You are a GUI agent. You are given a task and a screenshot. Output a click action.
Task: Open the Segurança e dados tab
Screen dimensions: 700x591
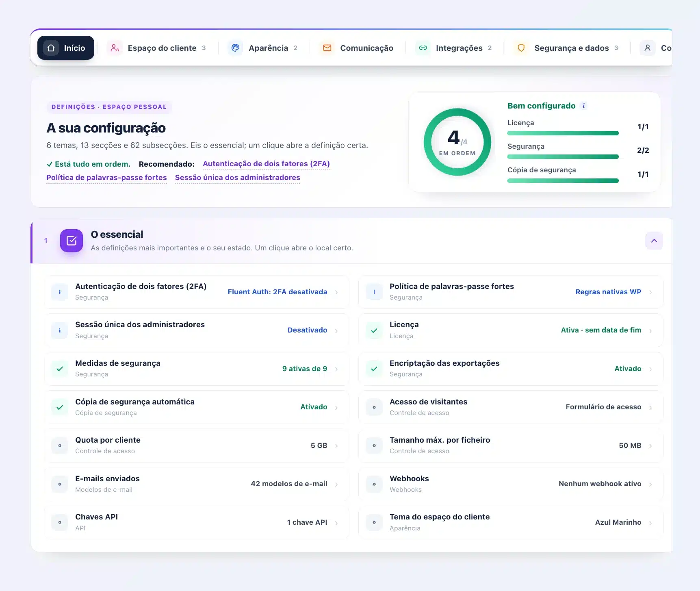[567, 48]
